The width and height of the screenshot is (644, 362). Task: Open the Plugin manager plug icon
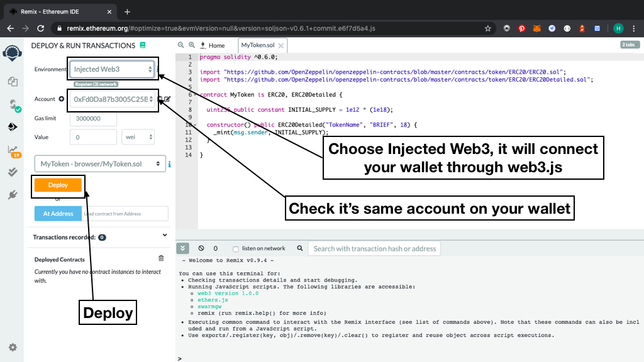coord(13,194)
